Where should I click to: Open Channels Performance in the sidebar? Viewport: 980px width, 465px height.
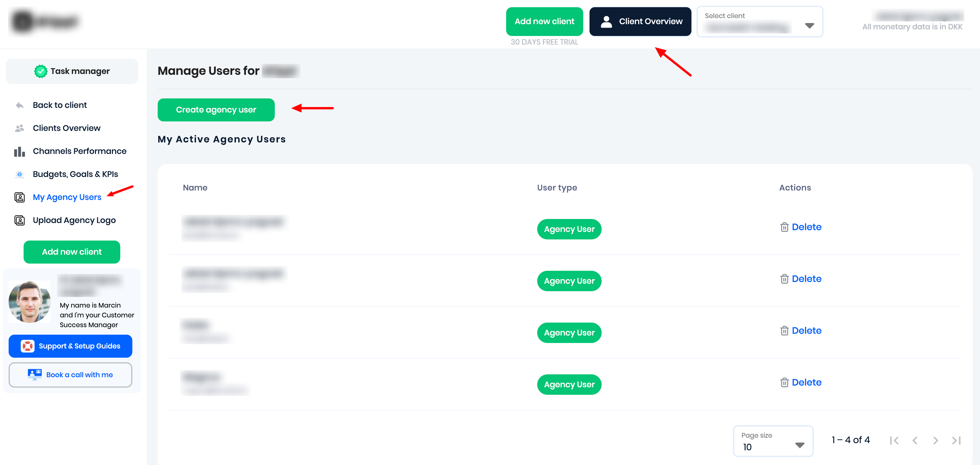[x=79, y=151]
